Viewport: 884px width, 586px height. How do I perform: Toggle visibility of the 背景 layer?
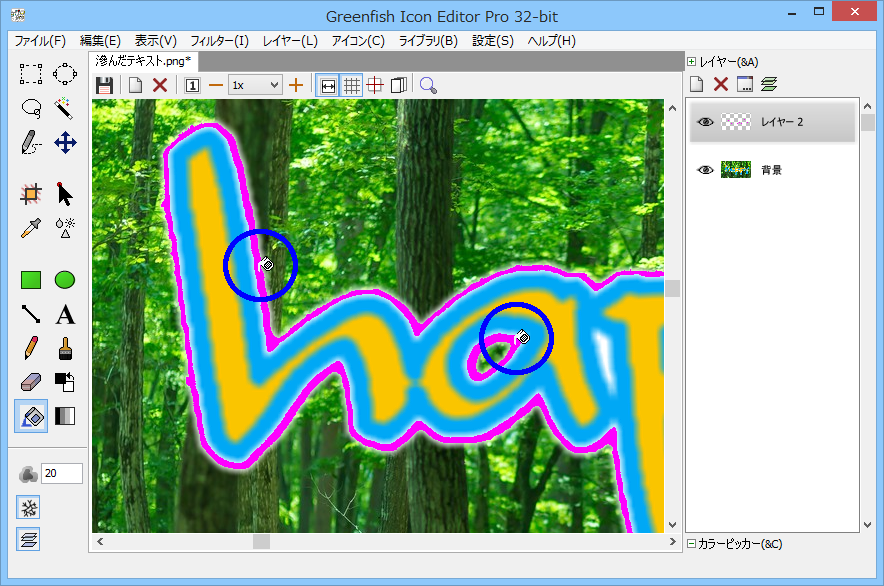[705, 170]
